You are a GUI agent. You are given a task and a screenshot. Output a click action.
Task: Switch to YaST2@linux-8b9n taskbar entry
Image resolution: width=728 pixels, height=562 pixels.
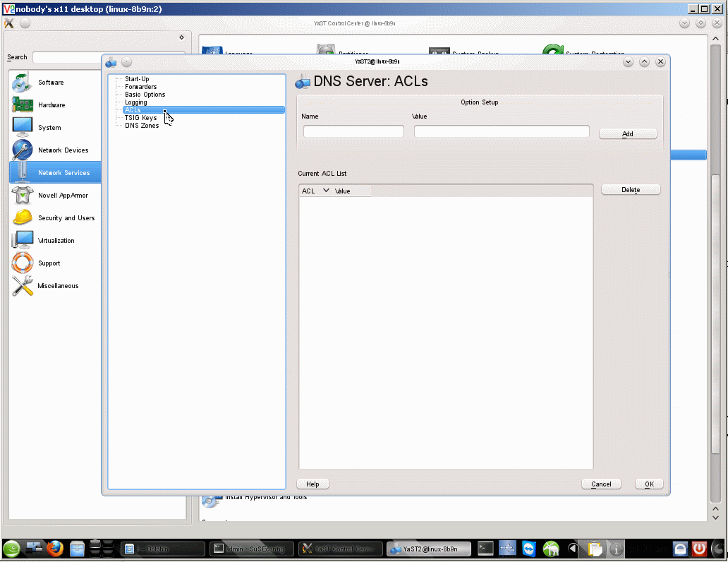[x=429, y=549]
